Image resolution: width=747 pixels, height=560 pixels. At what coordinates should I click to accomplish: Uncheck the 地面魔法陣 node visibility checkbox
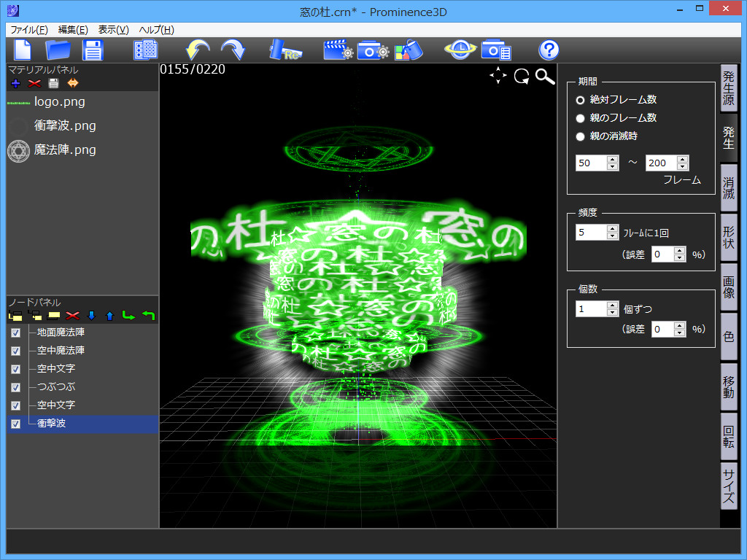point(15,332)
